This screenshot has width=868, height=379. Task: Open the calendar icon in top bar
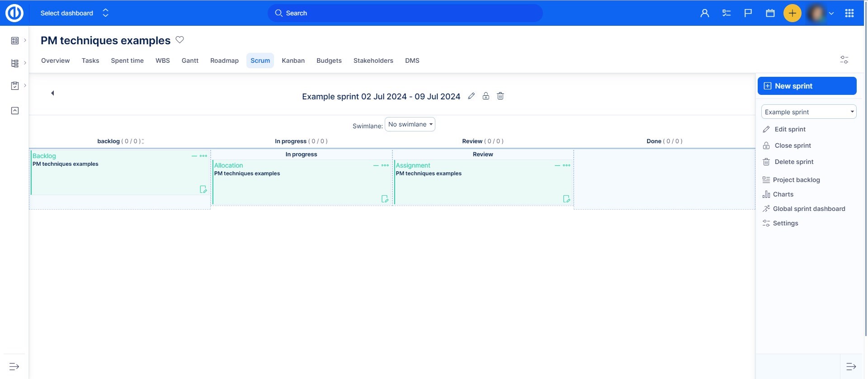770,13
